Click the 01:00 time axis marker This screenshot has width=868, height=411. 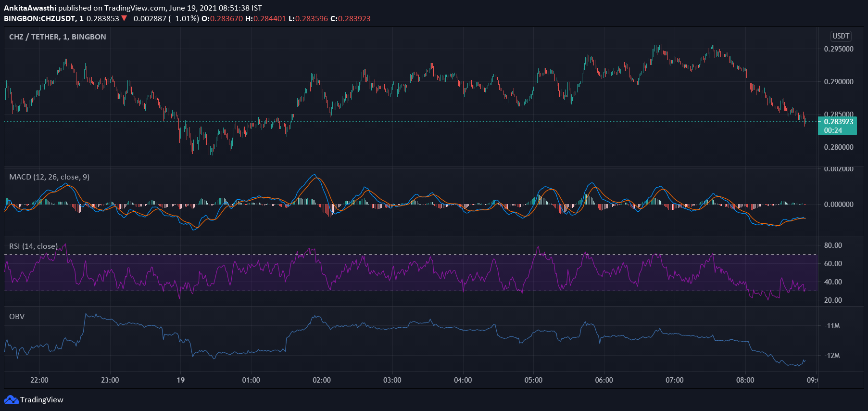tap(251, 380)
